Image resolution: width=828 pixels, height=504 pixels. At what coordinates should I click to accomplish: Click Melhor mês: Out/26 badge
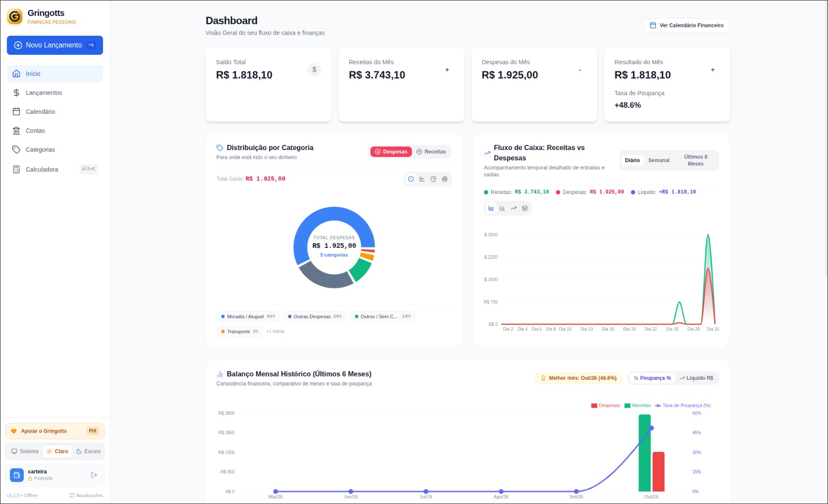tap(579, 378)
